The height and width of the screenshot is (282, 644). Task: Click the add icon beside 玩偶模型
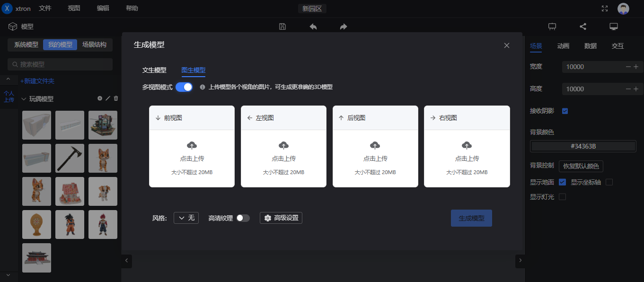(100, 98)
